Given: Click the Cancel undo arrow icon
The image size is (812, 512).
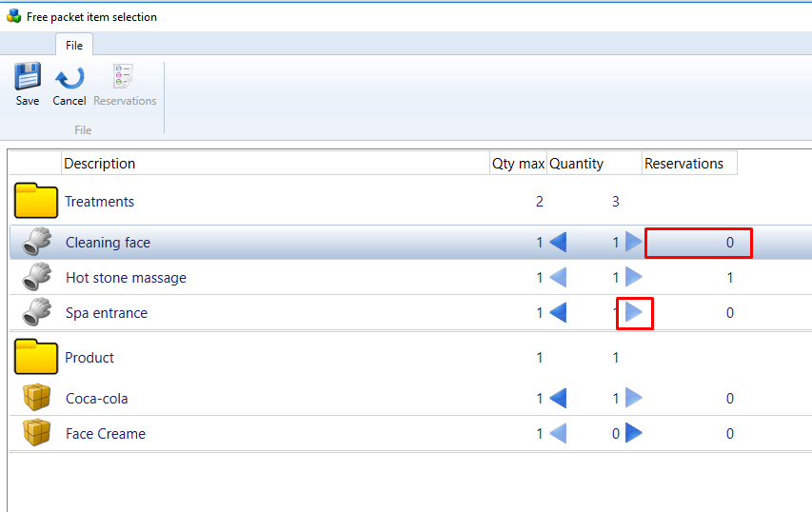Looking at the screenshot, I should [x=69, y=78].
